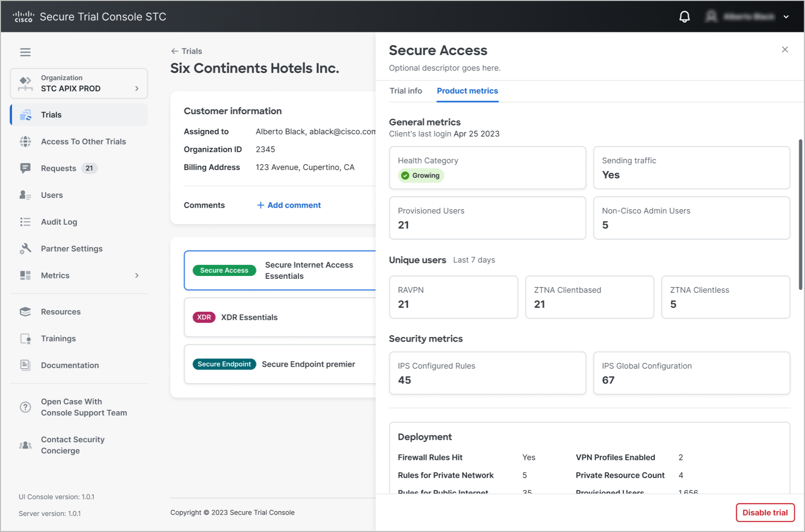
Task: Open the notifications bell
Action: tap(684, 17)
